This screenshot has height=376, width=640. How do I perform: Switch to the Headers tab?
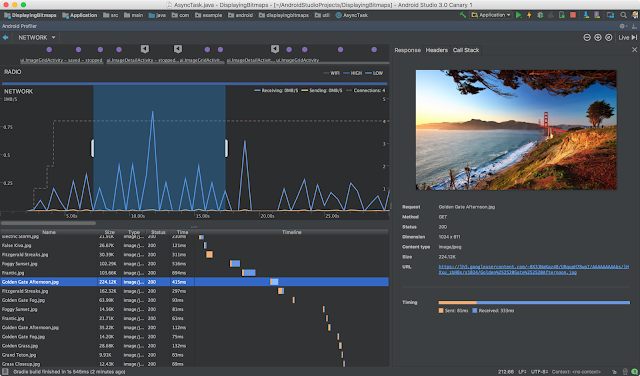[x=437, y=50]
